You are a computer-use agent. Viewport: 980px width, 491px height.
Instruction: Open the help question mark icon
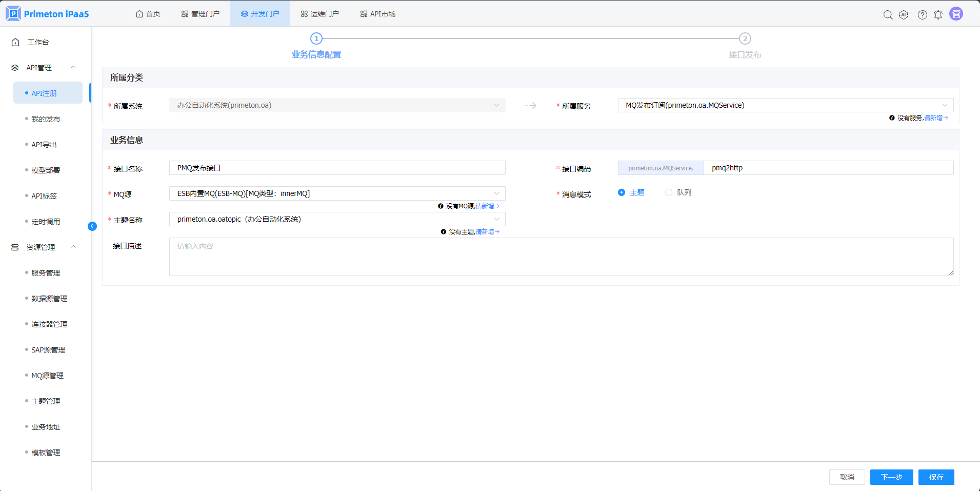(922, 15)
